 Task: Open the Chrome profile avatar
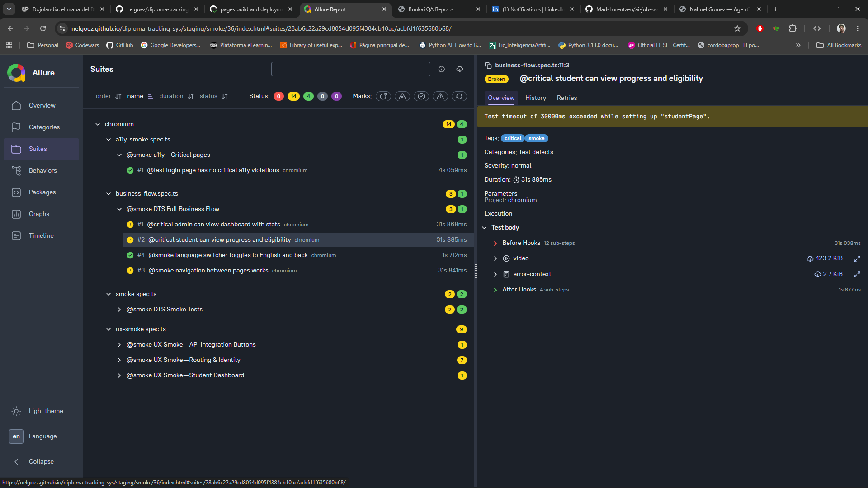click(x=841, y=28)
